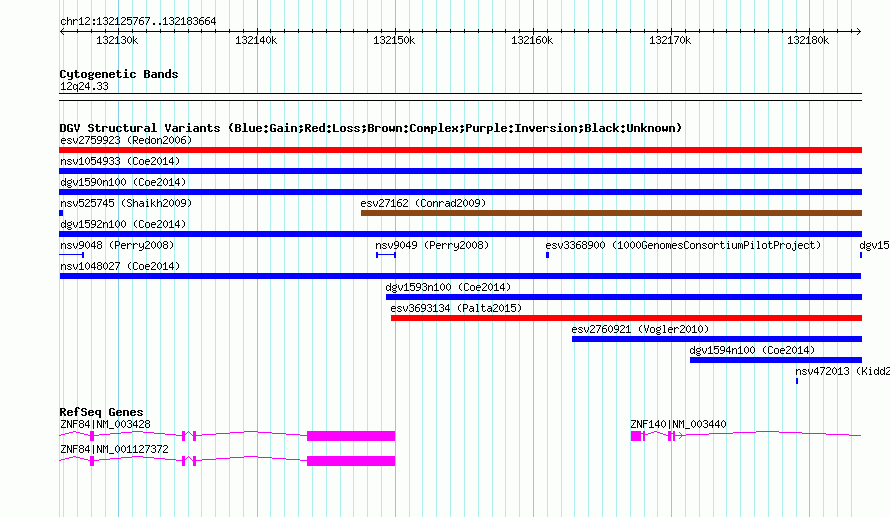Click the 12q24.33 cytogenetic band bar
The width and height of the screenshot is (890, 517).
point(460,97)
